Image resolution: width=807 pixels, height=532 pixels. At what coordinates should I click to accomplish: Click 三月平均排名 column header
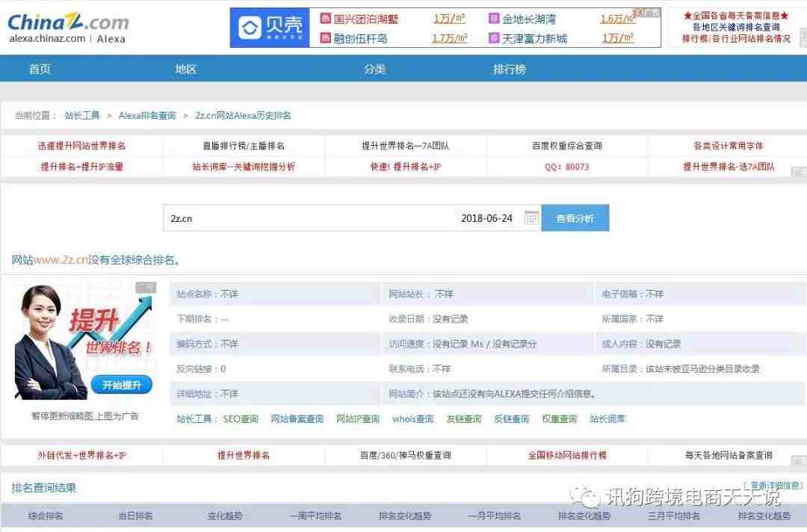click(x=674, y=516)
